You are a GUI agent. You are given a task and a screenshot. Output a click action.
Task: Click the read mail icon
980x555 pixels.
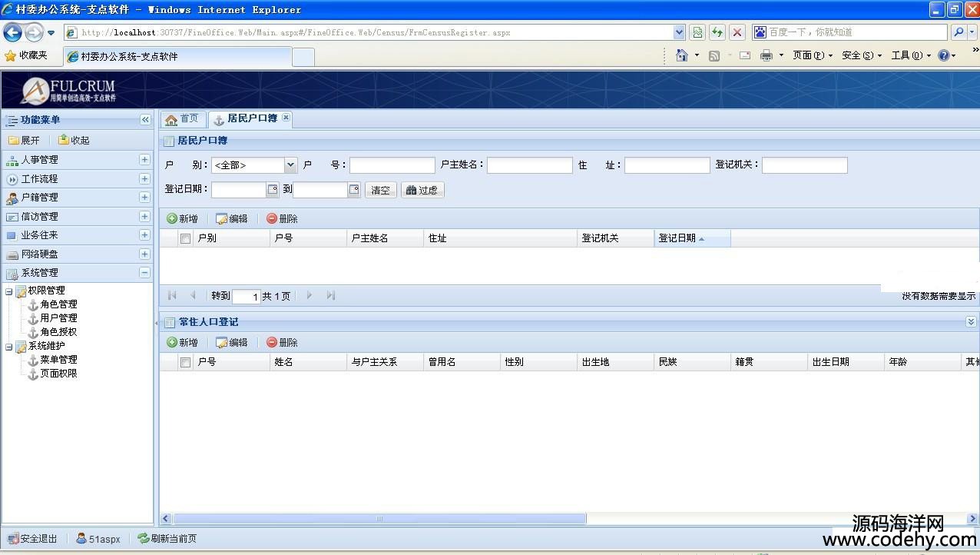(x=745, y=55)
